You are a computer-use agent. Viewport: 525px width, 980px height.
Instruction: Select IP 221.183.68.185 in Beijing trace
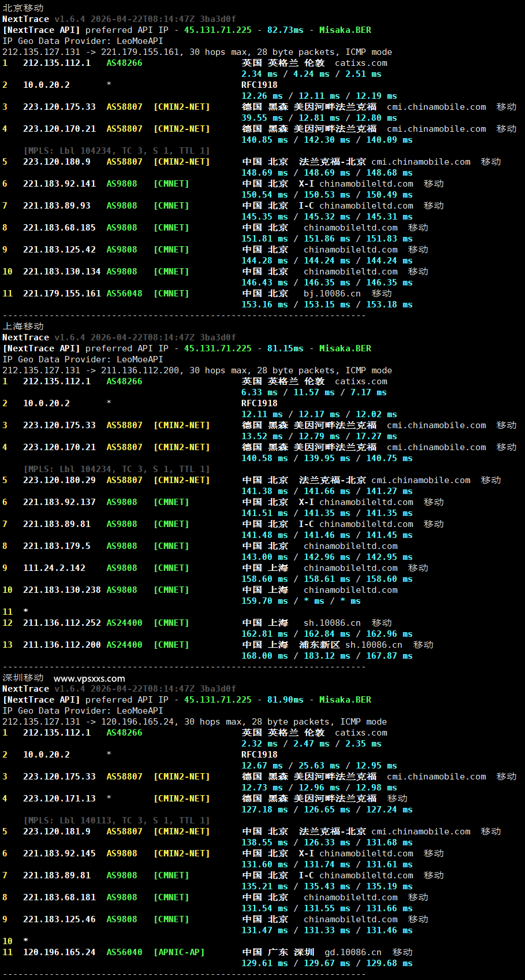59,228
